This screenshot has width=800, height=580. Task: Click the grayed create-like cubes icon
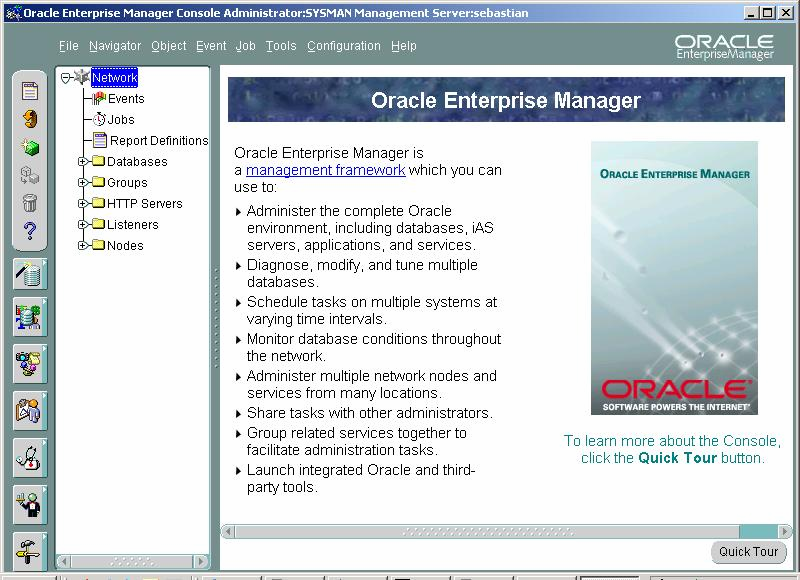(x=30, y=176)
